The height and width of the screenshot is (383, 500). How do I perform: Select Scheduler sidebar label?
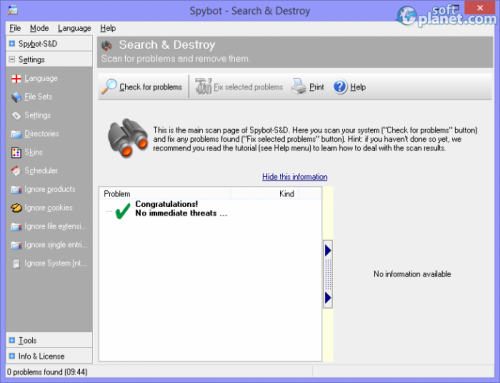pos(41,171)
